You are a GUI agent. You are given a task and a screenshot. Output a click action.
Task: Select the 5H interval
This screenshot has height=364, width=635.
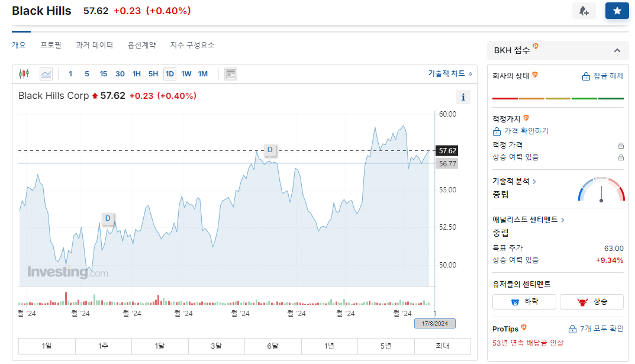pyautogui.click(x=153, y=74)
